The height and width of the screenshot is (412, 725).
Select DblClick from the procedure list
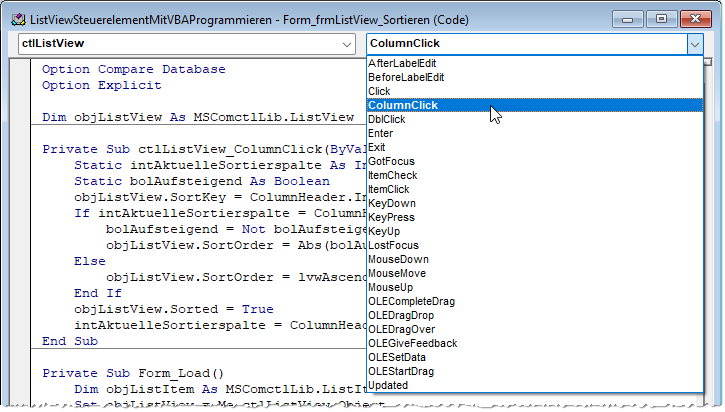[387, 119]
